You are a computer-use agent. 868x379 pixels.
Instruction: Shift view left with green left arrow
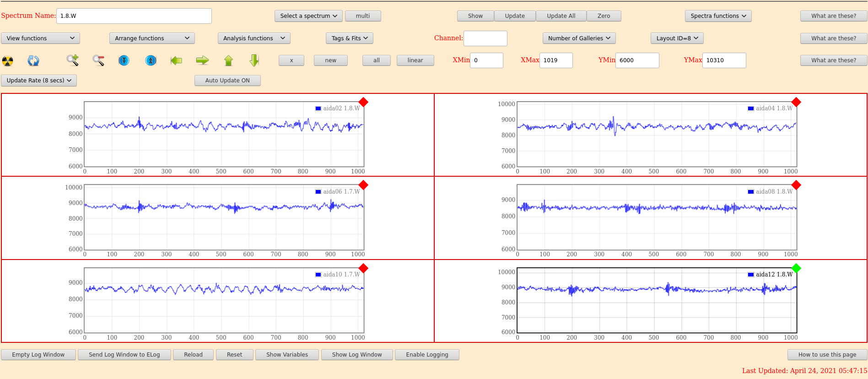(176, 60)
